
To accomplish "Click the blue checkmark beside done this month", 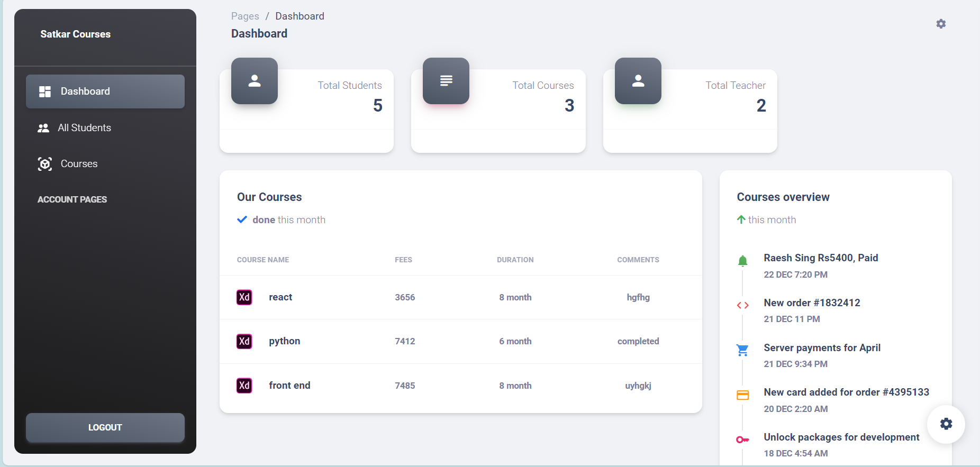I will 242,219.
